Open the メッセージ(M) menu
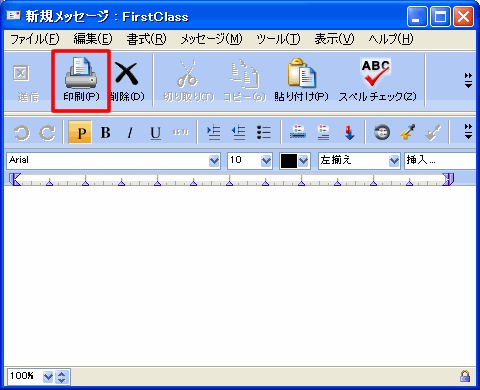Screen dimensions: 480x390 pyautogui.click(x=211, y=39)
